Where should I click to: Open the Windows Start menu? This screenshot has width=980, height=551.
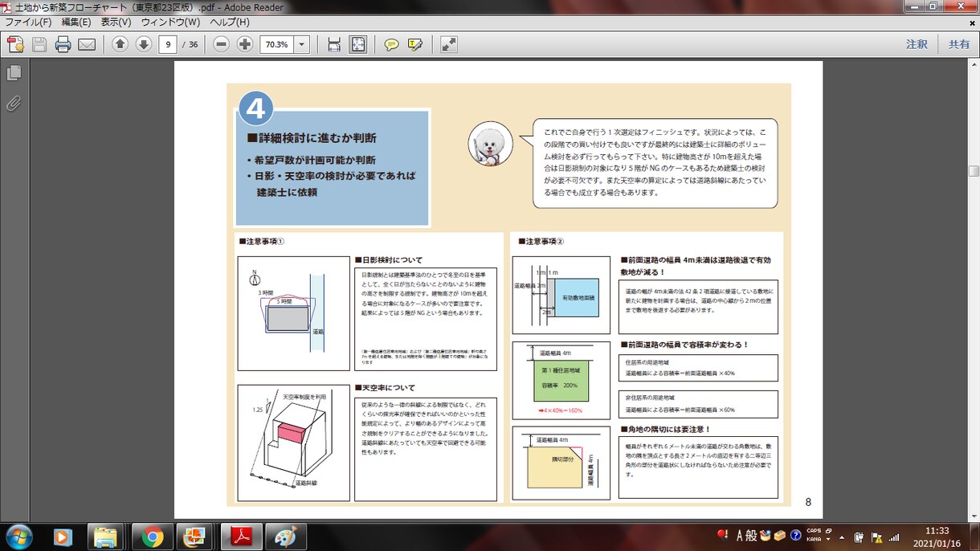[x=18, y=536]
